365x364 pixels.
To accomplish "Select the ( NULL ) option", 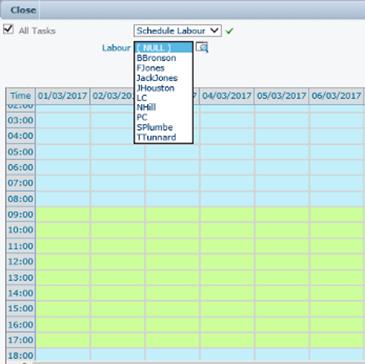I will [x=163, y=48].
